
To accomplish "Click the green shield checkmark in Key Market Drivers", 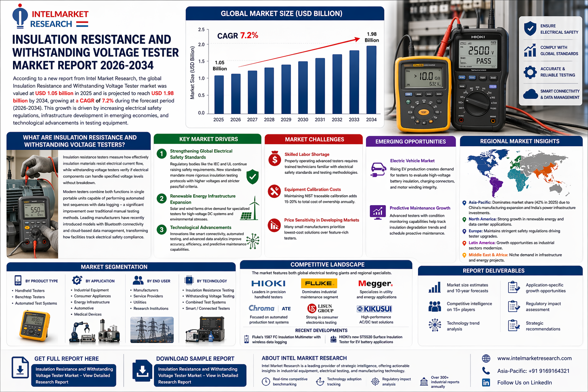I will [x=252, y=176].
